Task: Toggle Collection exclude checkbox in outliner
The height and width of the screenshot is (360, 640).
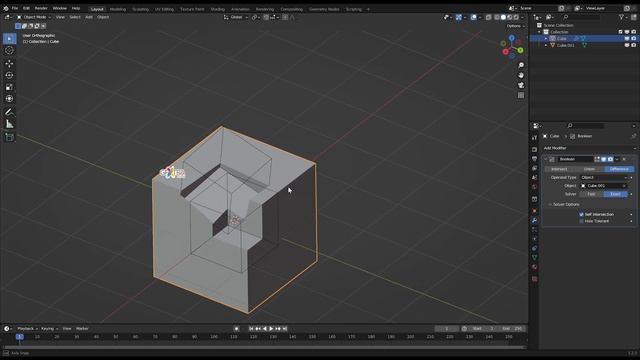Action: click(620, 32)
